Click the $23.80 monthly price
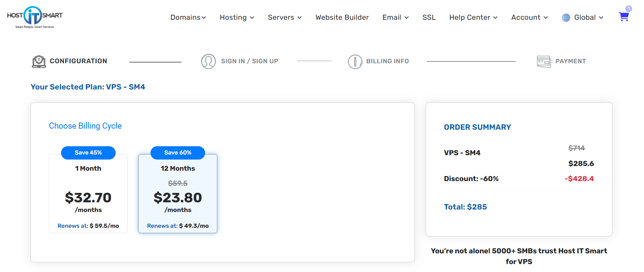The height and width of the screenshot is (272, 644). coord(178,198)
